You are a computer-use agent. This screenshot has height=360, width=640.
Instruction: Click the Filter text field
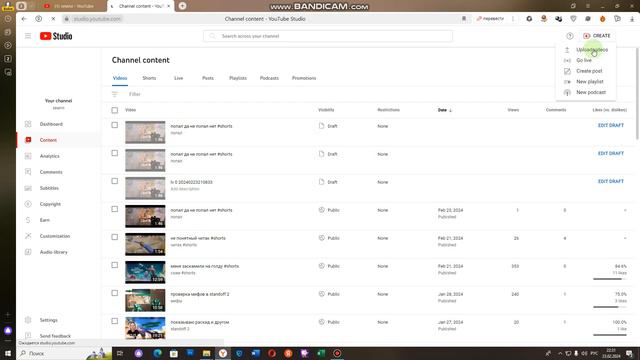point(135,94)
